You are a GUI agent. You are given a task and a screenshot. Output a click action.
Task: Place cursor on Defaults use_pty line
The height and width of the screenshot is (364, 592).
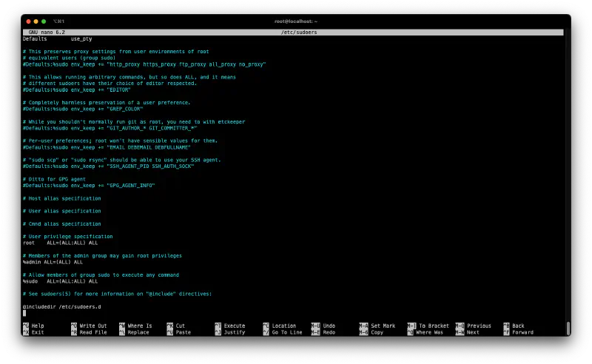click(58, 39)
